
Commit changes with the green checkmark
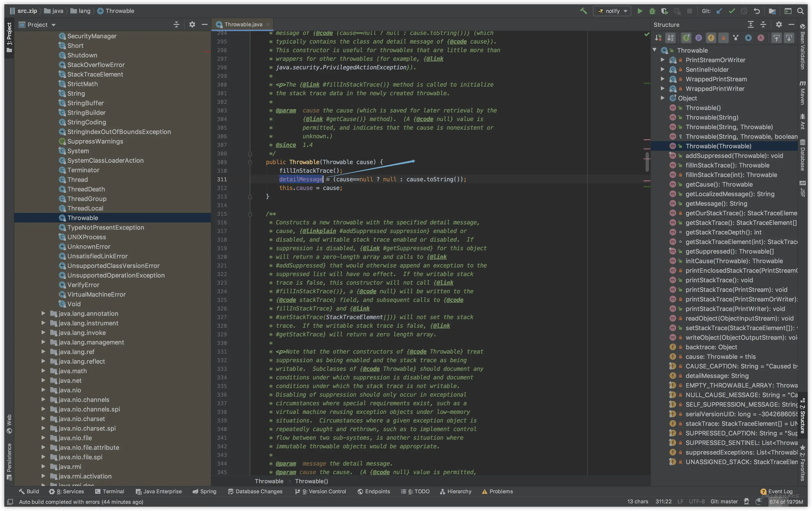coord(732,11)
